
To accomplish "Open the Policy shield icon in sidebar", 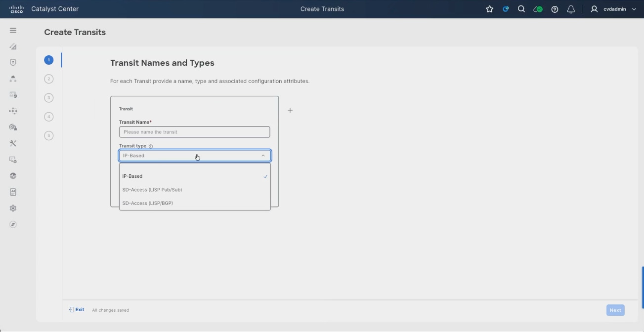I will (x=13, y=62).
